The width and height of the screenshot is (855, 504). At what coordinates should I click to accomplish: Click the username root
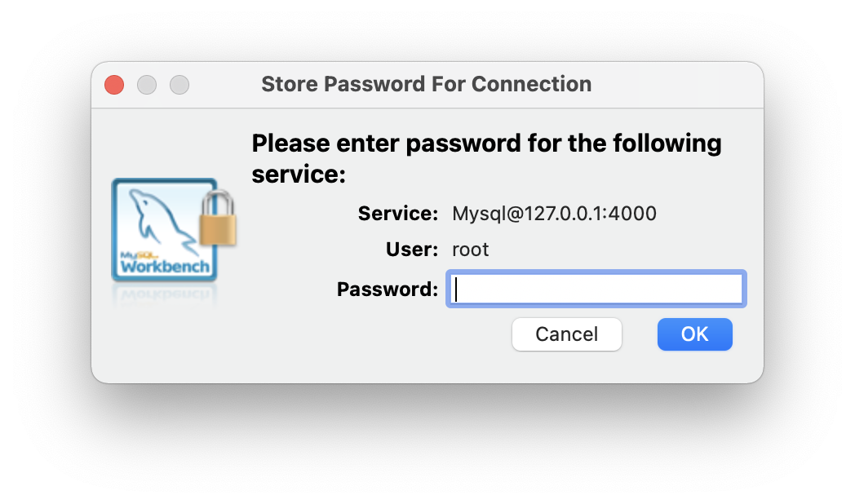(x=470, y=250)
